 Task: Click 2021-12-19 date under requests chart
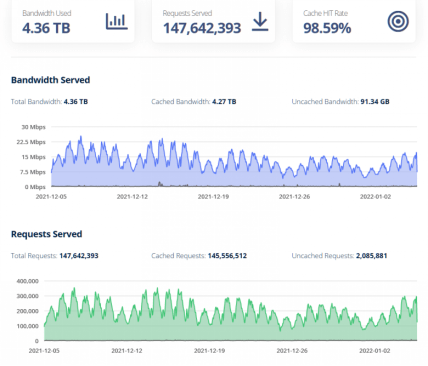click(209, 351)
